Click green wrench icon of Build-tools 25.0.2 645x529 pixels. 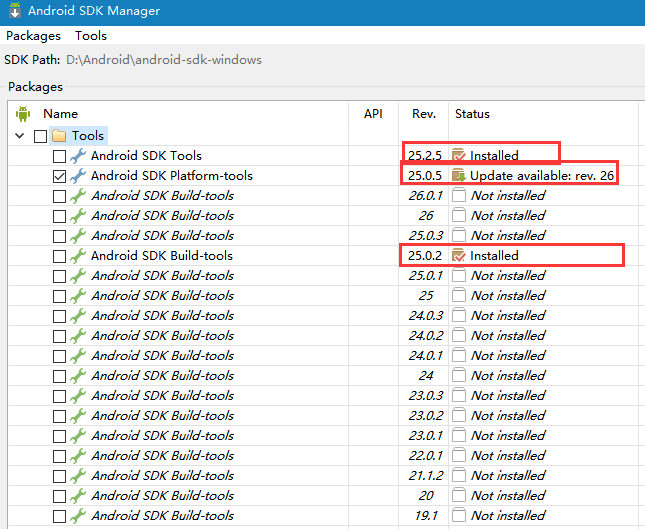(78, 255)
